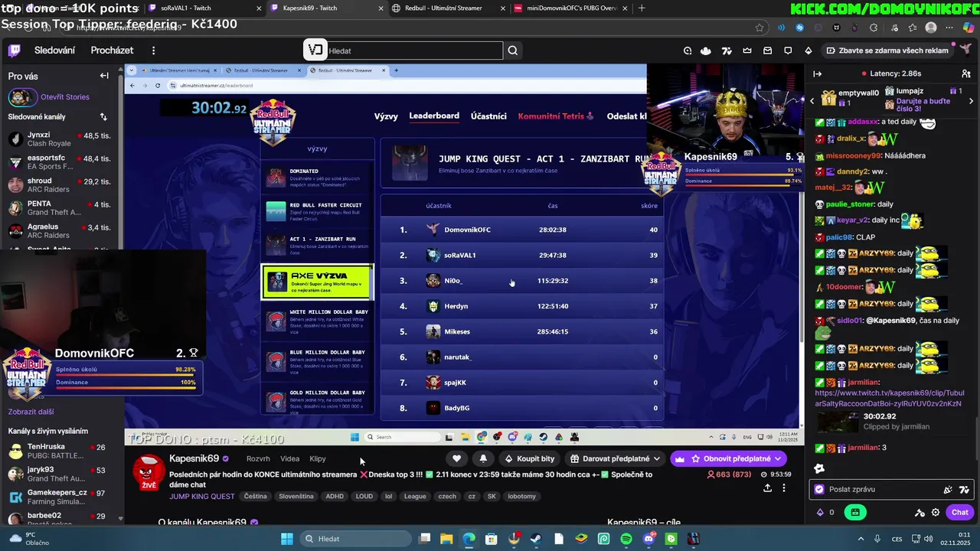Open the Sledování tab
Image resolution: width=980 pixels, height=551 pixels.
tap(54, 51)
